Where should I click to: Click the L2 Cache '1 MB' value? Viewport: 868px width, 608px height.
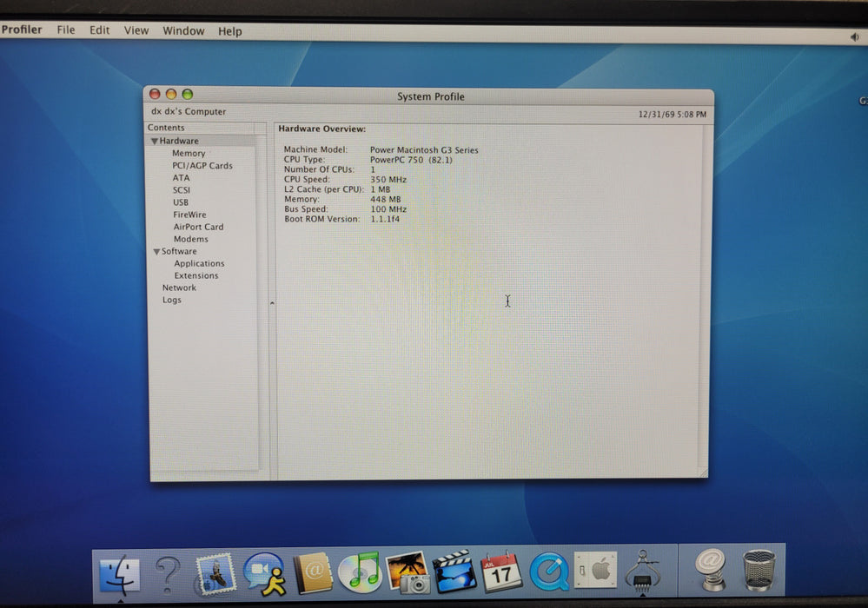click(381, 189)
